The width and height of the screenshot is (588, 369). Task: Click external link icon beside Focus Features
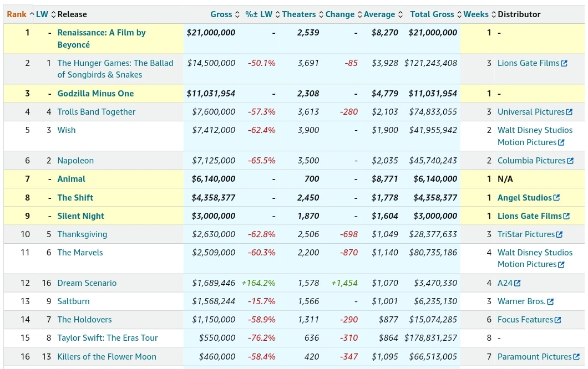558,320
